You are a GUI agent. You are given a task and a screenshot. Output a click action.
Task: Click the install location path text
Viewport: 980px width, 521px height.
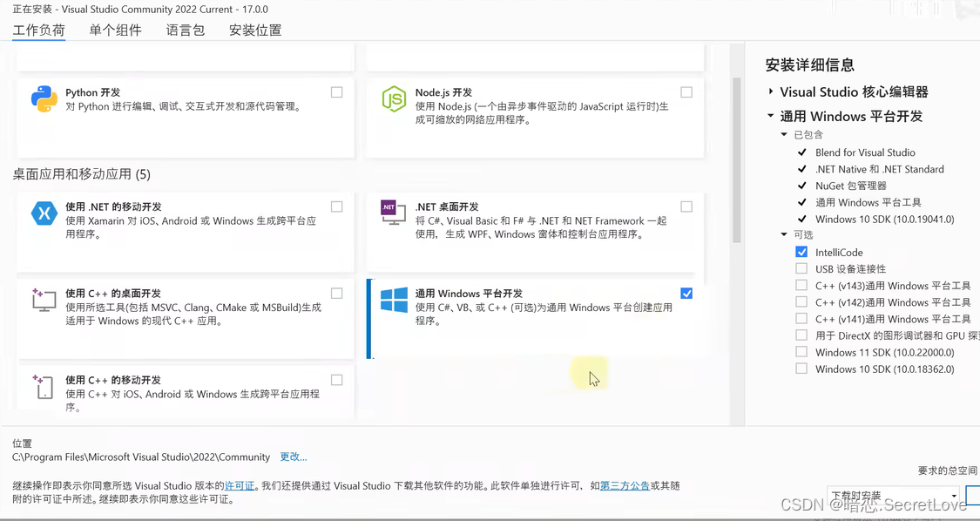pos(141,457)
